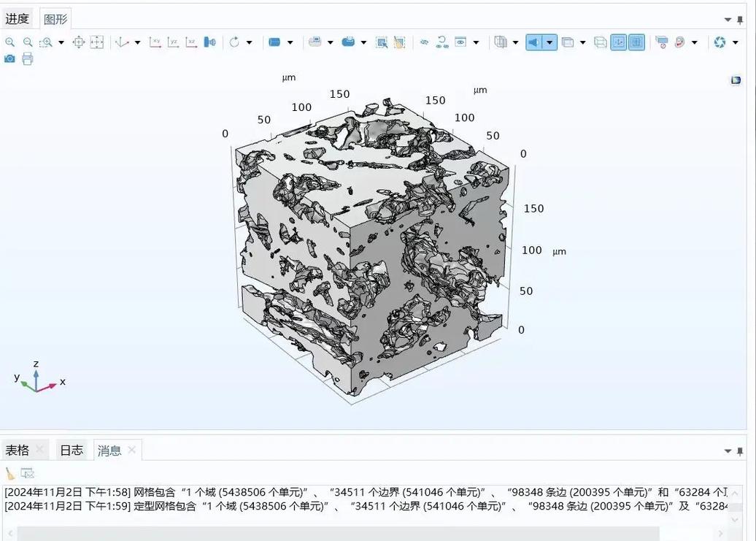This screenshot has width=756, height=541.
Task: Click the small blue icon in graphics corner
Action: tap(736, 80)
